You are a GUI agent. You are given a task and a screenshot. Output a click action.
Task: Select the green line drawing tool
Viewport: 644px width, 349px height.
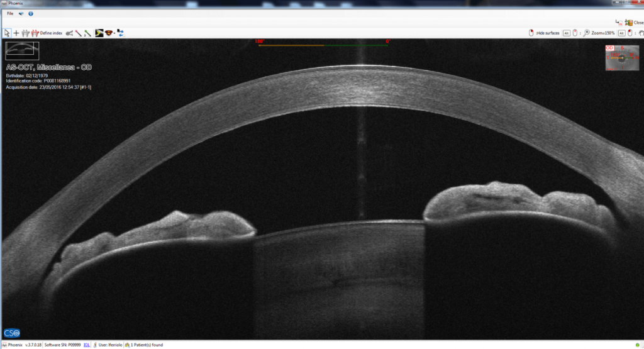pos(87,33)
